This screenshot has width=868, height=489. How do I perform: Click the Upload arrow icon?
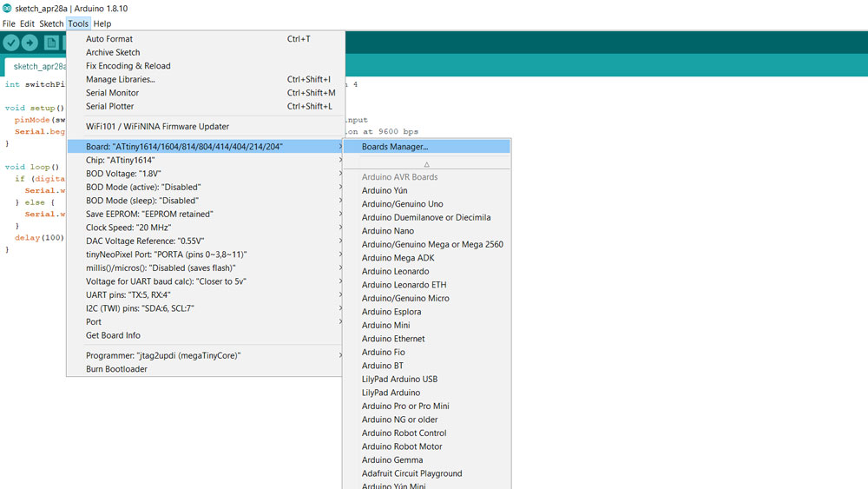point(30,43)
